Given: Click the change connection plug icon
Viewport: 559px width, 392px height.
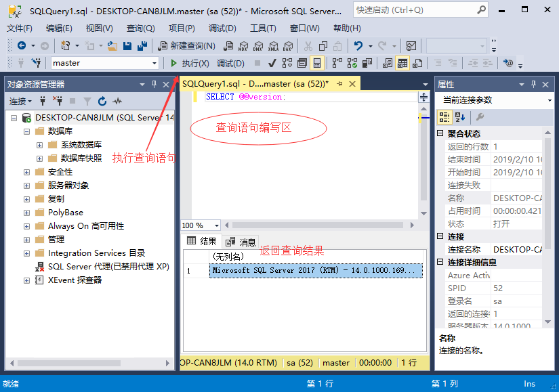Looking at the screenshot, I should pyautogui.click(x=36, y=63).
